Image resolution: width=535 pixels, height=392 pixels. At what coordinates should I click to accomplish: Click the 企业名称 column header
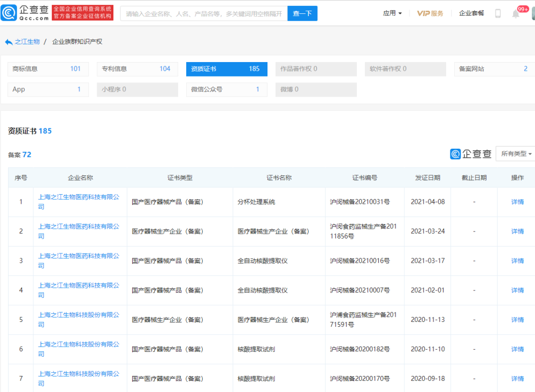[x=80, y=178]
